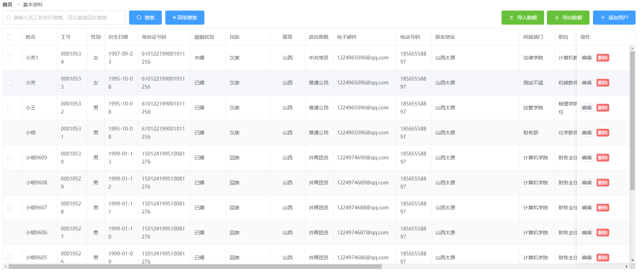
Task: Edit the record for 小王
Action: pos(587,108)
